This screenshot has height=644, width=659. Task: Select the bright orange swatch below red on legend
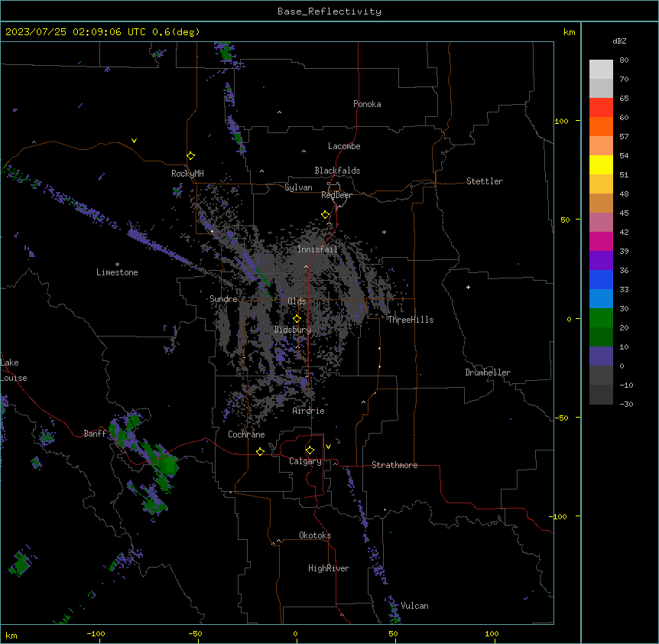coord(601,126)
